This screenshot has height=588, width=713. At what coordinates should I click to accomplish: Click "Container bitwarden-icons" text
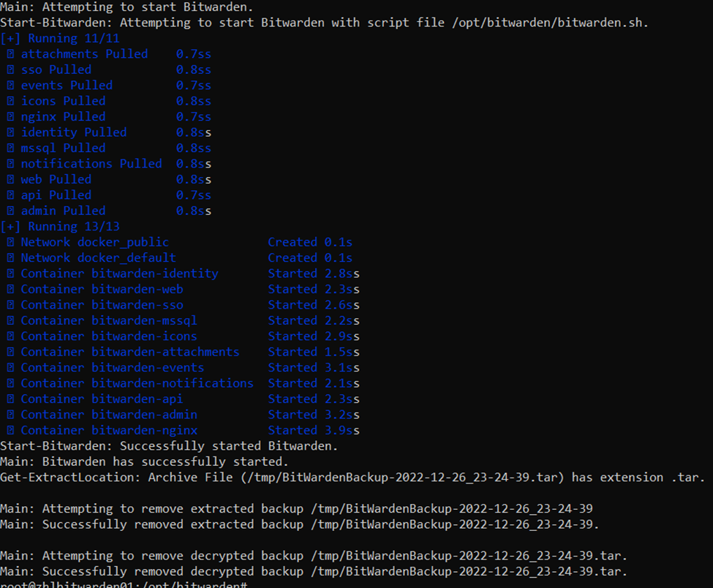109,336
